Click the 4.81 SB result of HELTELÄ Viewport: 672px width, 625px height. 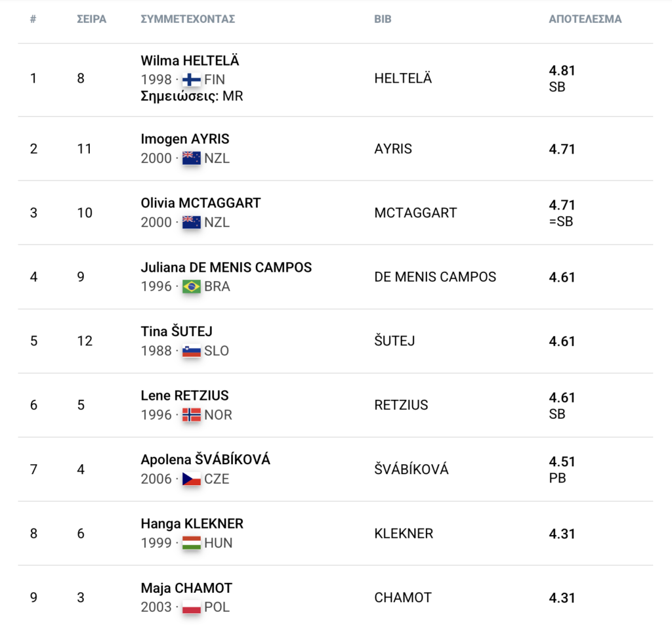tap(562, 78)
